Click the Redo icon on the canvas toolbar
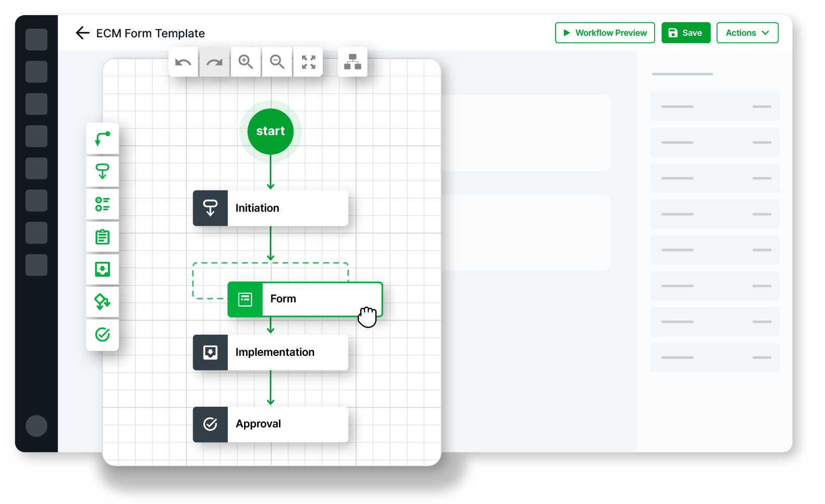This screenshot has height=504, width=825. pos(214,61)
